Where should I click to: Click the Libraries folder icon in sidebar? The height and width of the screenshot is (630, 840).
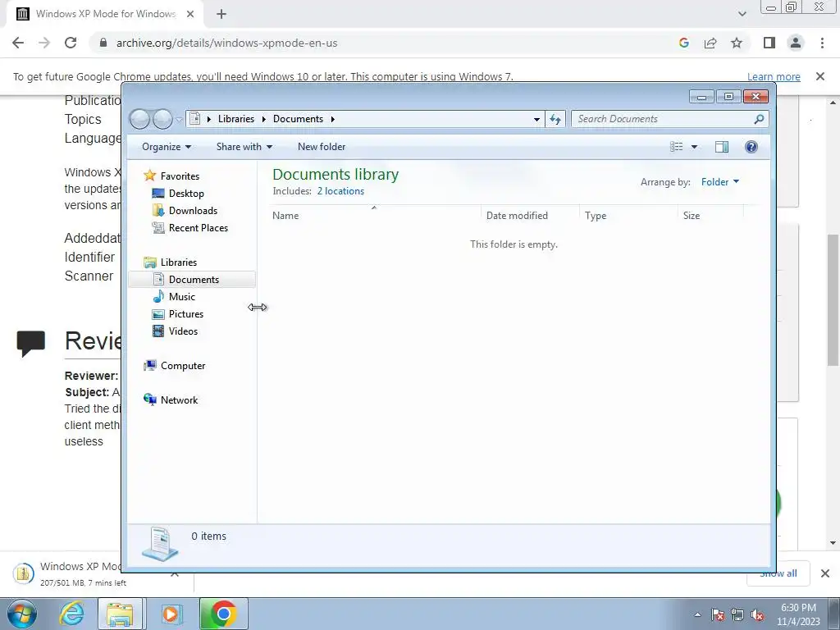(x=150, y=262)
